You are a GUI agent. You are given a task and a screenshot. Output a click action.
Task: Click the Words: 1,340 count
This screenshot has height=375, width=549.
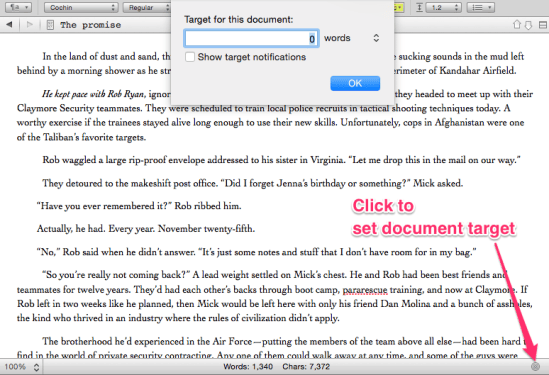click(x=248, y=367)
